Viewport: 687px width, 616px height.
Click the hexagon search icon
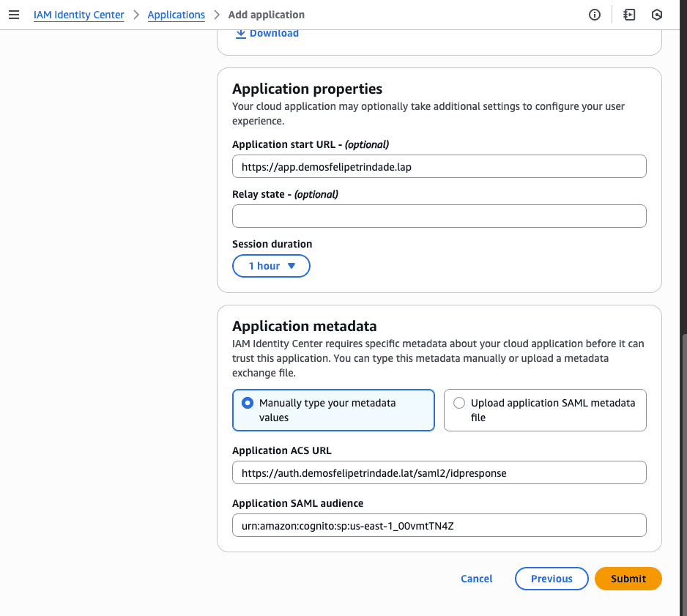point(657,15)
